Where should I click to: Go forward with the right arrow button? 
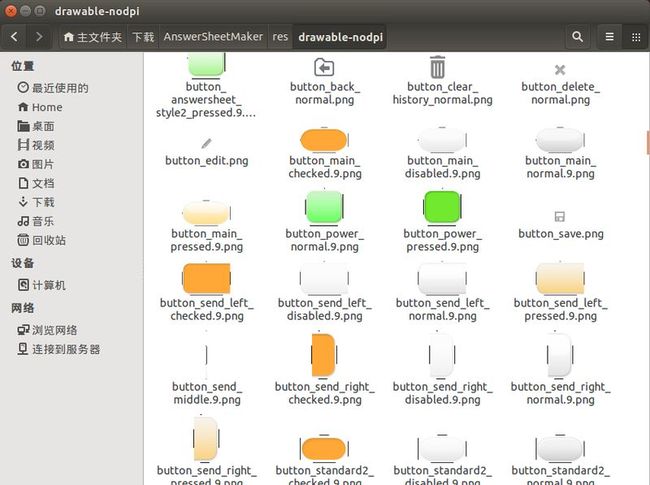[x=39, y=37]
